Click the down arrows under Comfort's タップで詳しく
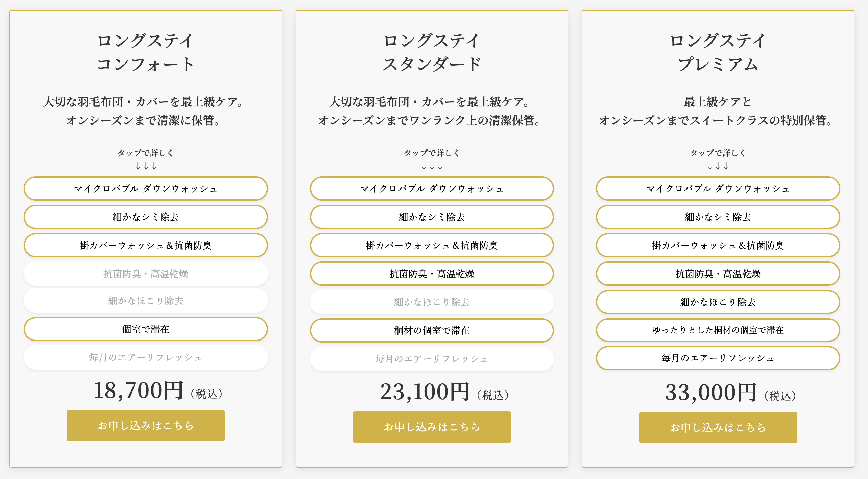Screen dimensions: 868x479 pyautogui.click(x=146, y=166)
